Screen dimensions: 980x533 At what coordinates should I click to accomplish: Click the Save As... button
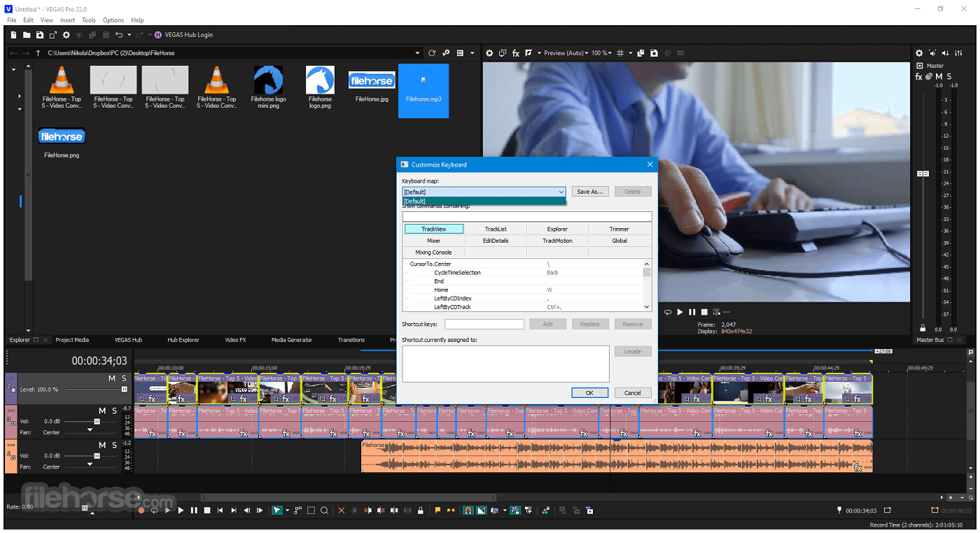590,192
